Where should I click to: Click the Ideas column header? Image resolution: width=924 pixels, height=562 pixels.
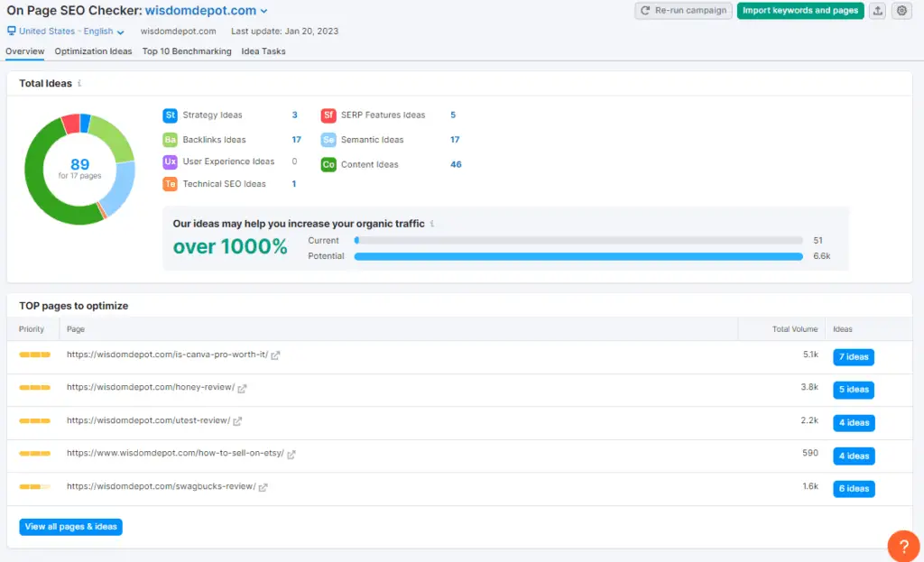coord(843,329)
